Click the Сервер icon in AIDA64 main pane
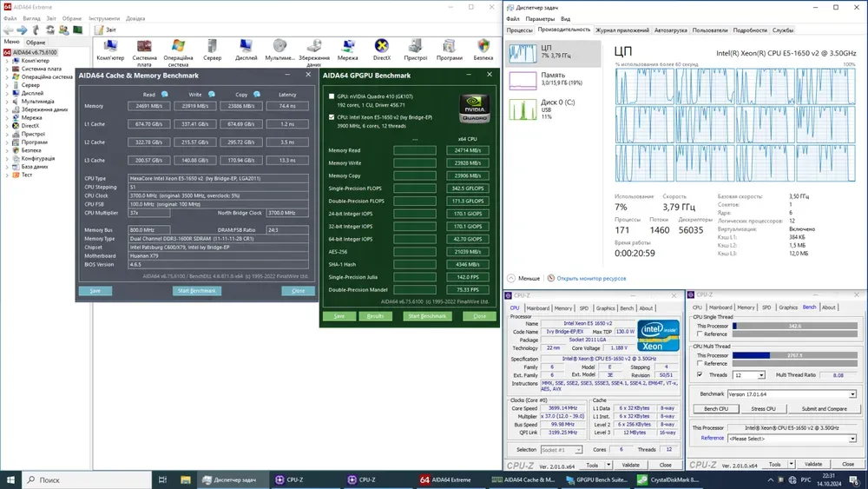This screenshot has width=868, height=489. pos(212,47)
